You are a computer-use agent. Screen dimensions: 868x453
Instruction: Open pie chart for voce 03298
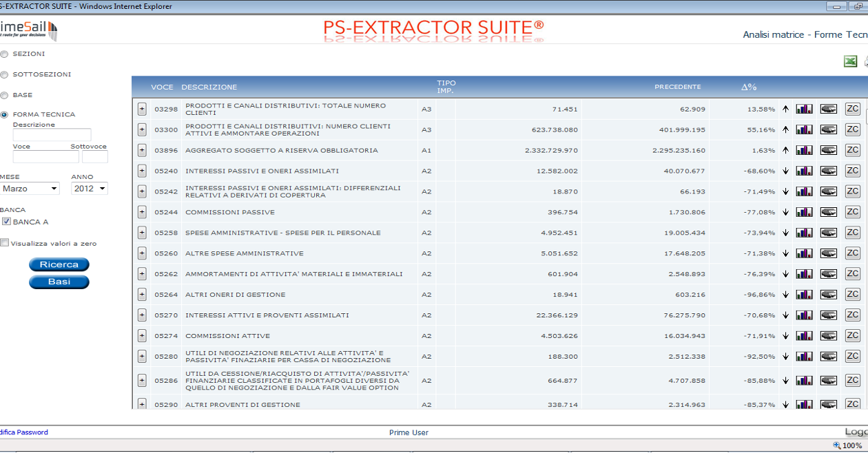[x=829, y=109]
